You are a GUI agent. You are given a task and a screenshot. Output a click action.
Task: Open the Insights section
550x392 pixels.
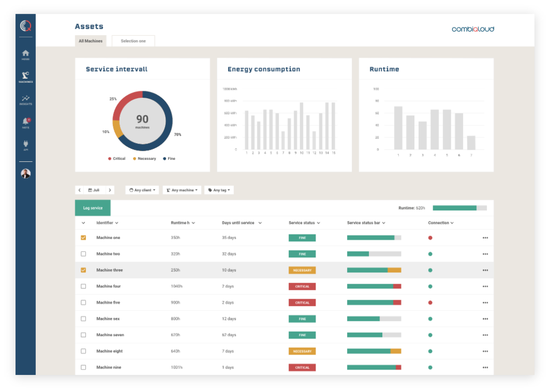(x=25, y=99)
